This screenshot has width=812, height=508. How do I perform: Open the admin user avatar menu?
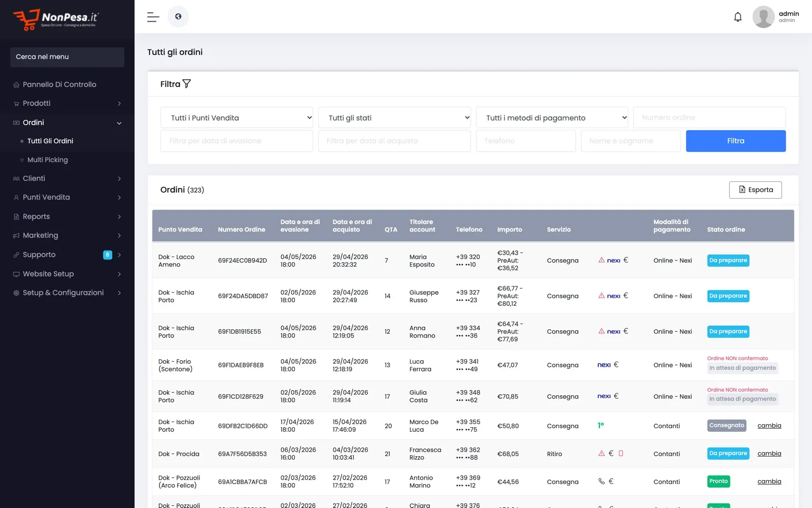click(763, 17)
